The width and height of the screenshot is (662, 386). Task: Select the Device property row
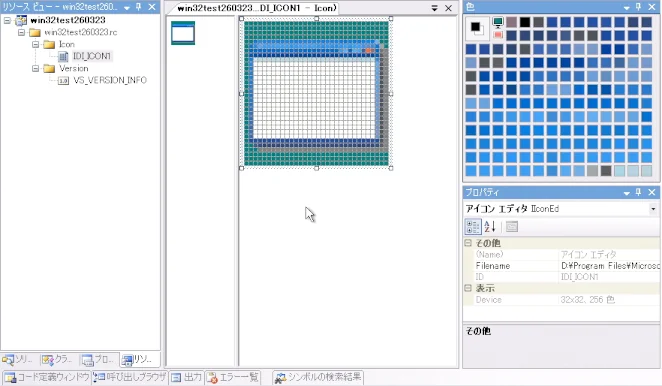click(567, 300)
